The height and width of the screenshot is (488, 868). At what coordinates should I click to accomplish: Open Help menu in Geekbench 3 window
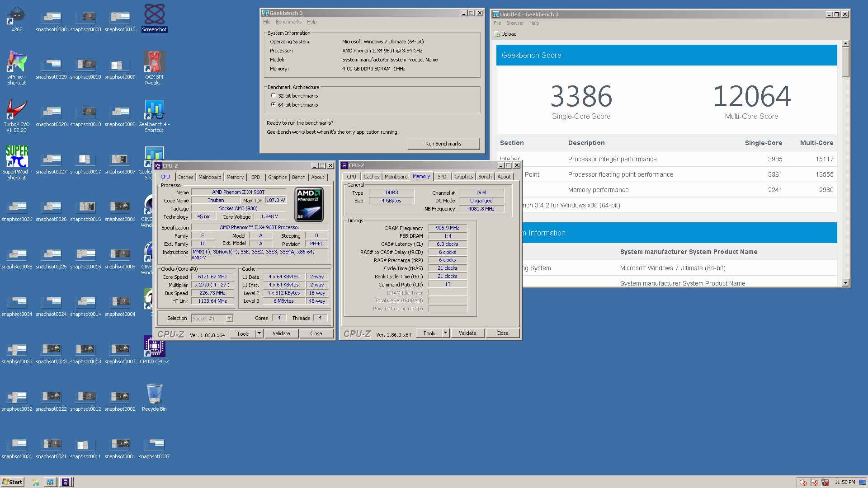click(x=311, y=22)
